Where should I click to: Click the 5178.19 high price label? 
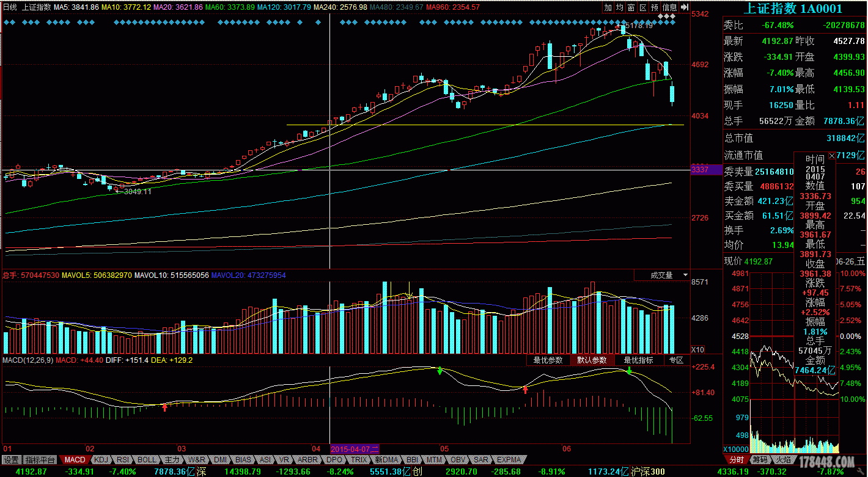[x=639, y=26]
